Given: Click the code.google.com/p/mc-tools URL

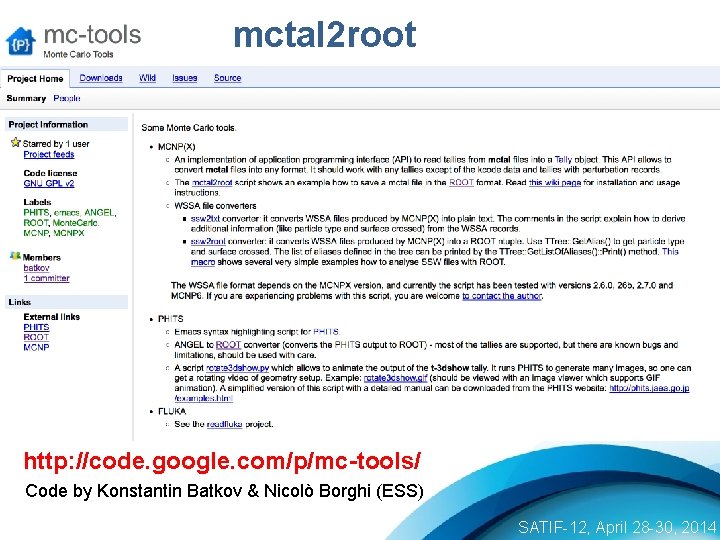Looking at the screenshot, I should pos(222,461).
